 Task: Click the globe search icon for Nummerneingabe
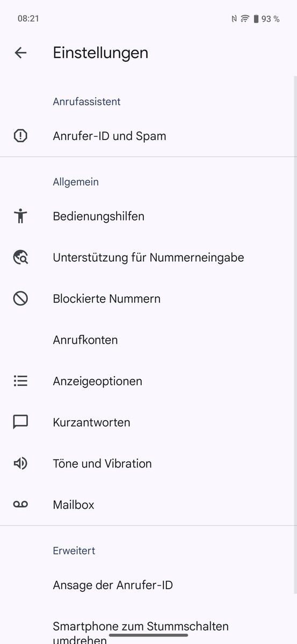[20, 258]
